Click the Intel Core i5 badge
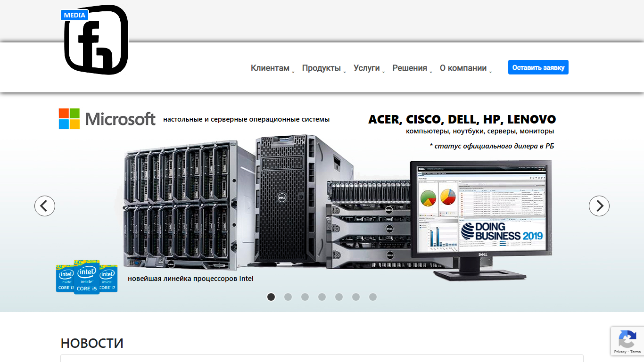 click(87, 277)
